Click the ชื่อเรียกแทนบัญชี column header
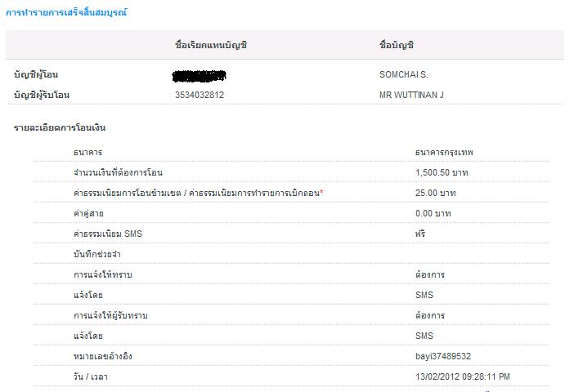 (x=210, y=45)
